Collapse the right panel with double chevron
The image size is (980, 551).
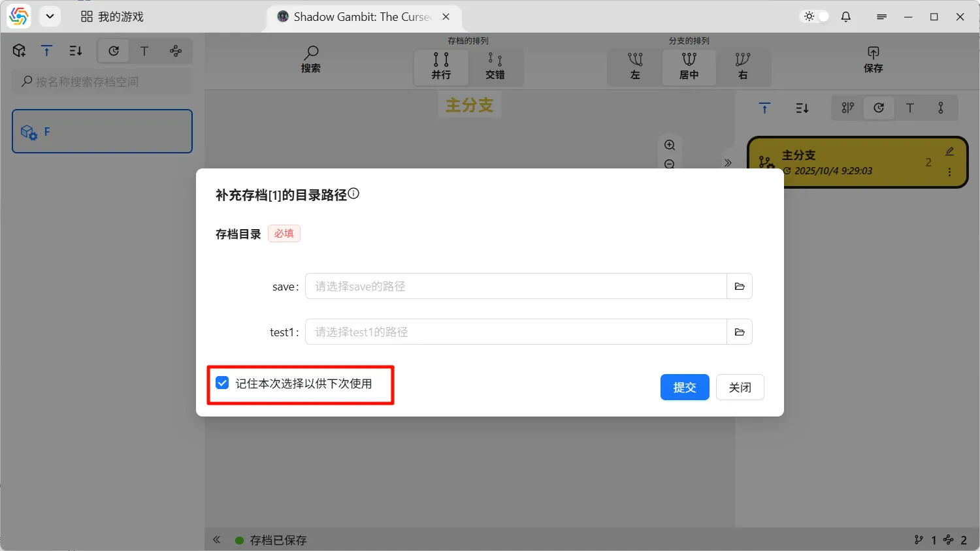click(x=728, y=163)
